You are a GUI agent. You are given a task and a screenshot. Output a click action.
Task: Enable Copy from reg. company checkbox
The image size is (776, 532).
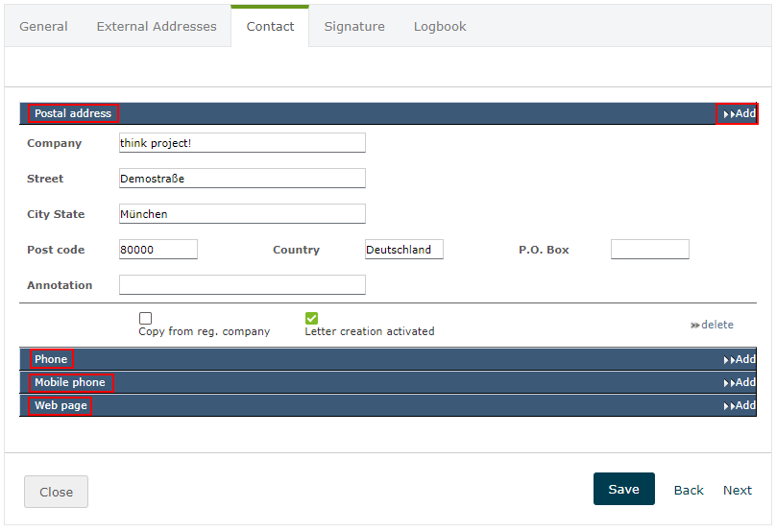tap(145, 318)
